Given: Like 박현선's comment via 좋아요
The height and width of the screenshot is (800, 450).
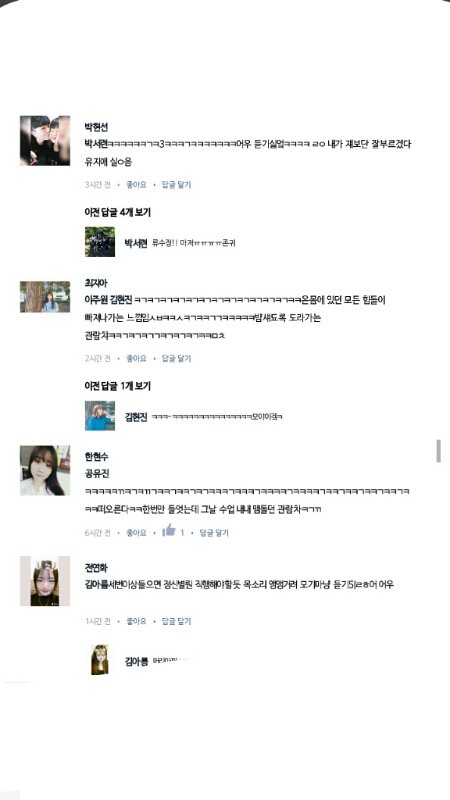Looking at the screenshot, I should point(136,185).
